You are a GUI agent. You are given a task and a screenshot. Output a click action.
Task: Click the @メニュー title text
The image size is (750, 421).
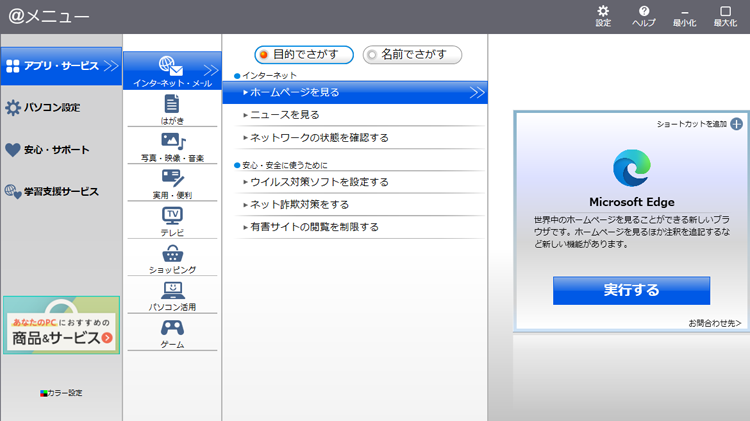click(49, 16)
